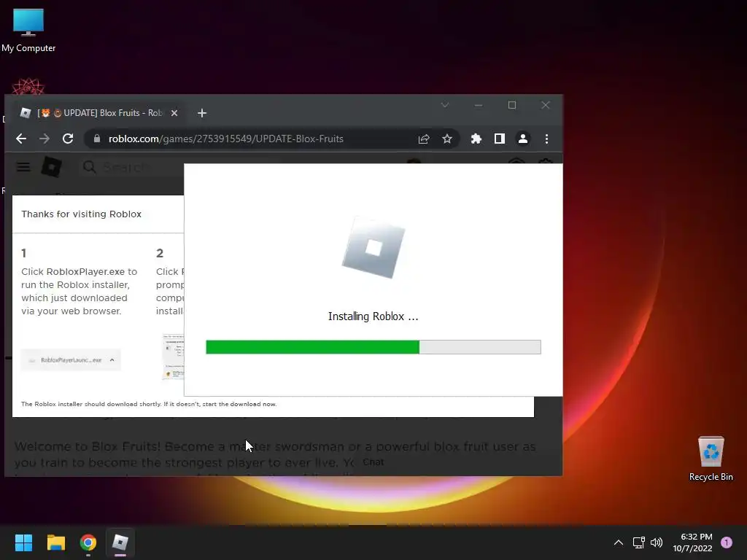Open taskbar clock and date
747x560 pixels.
point(692,542)
